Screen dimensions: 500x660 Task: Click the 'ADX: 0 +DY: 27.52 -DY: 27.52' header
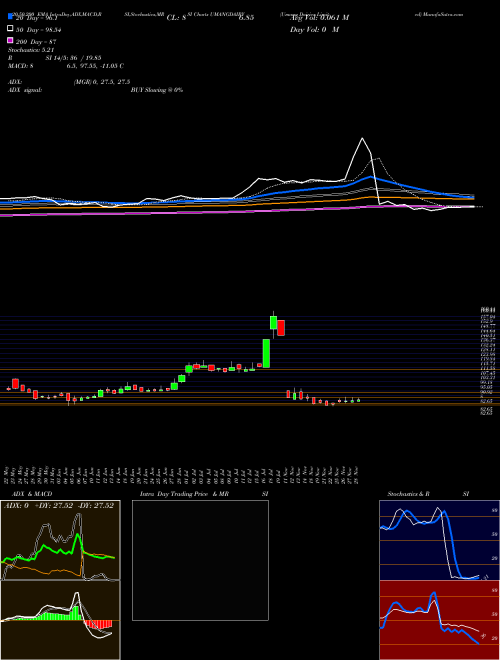point(59,506)
